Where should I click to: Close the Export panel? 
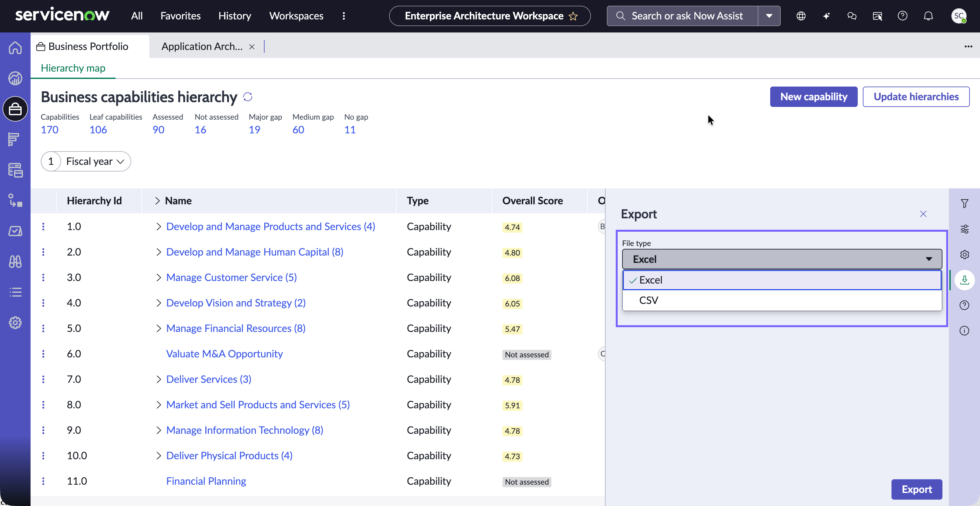923,214
